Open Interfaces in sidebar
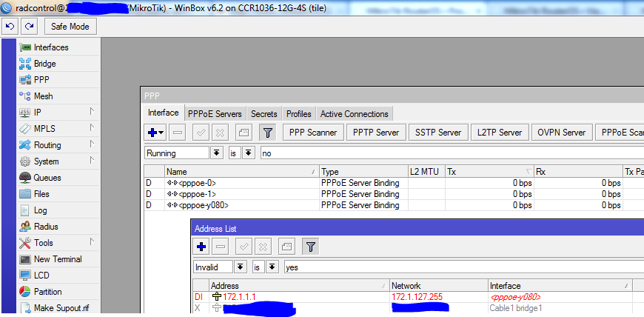The height and width of the screenshot is (317, 644). pos(58,47)
